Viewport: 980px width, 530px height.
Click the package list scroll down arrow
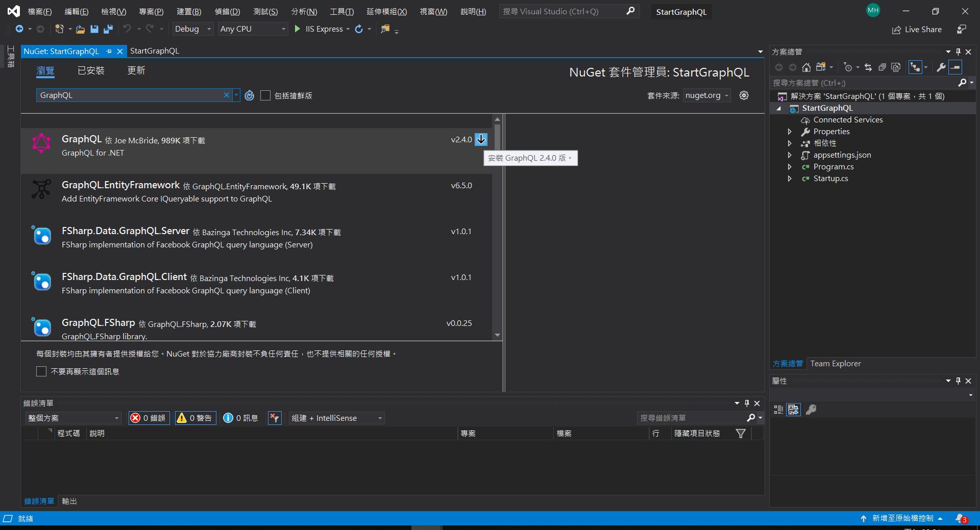(498, 335)
